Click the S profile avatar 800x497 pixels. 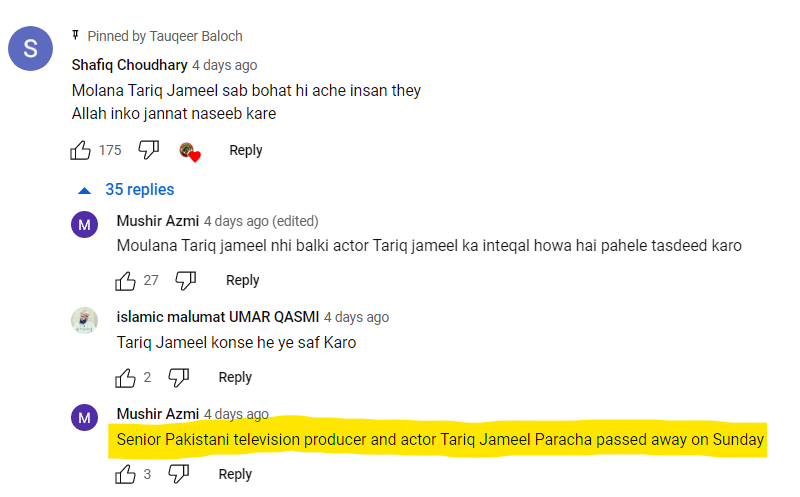coord(30,48)
